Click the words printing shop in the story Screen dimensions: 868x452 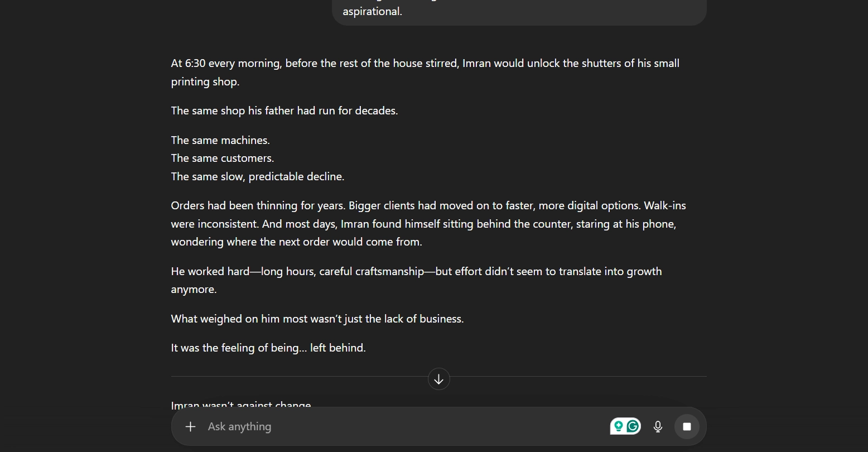[x=205, y=82]
